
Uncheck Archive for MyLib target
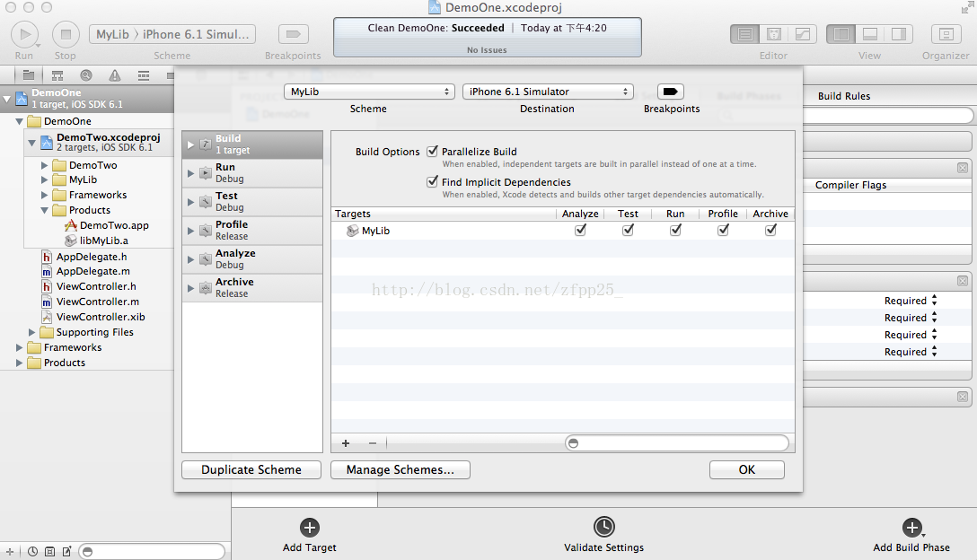(x=770, y=230)
